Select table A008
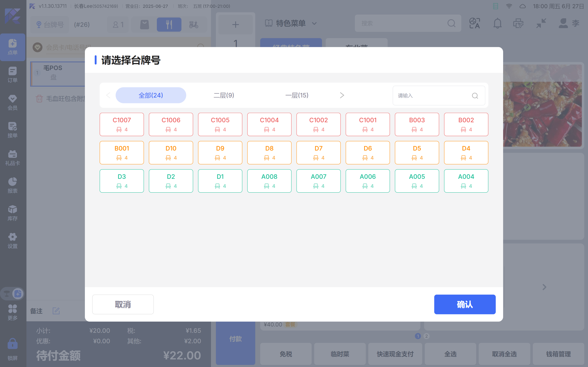The height and width of the screenshot is (367, 588). coord(269,181)
